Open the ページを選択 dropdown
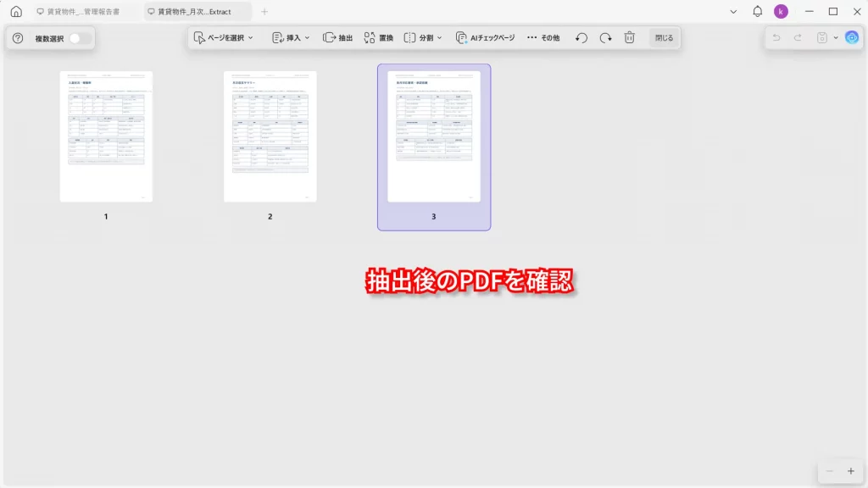 pos(224,37)
